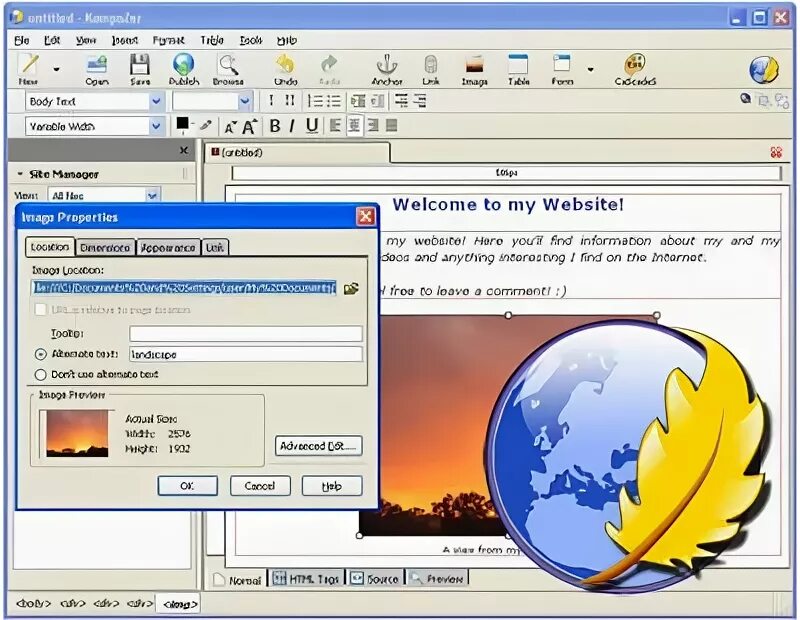Align text left
The image size is (800, 620).
[335, 126]
